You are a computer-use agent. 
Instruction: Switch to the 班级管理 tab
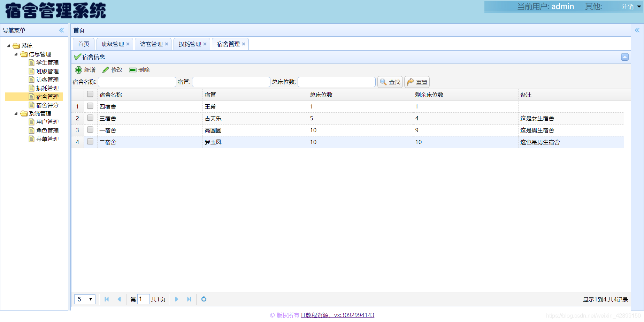pyautogui.click(x=113, y=44)
